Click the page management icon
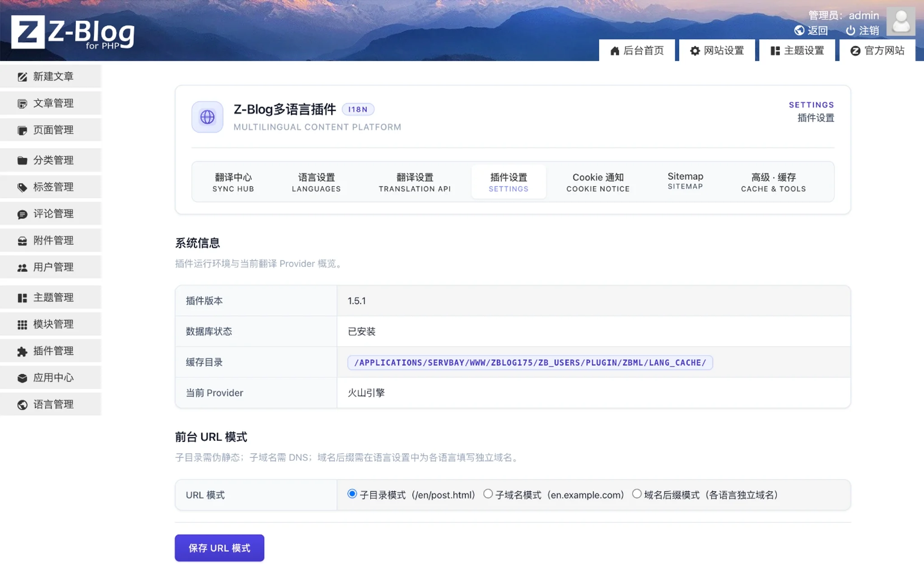Screen dimensions: 924x577 tap(22, 130)
